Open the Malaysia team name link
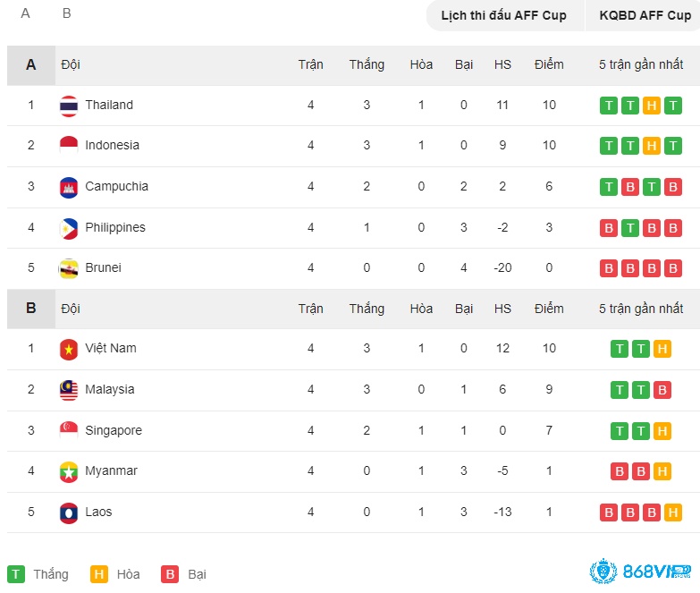The image size is (700, 593). point(109,389)
